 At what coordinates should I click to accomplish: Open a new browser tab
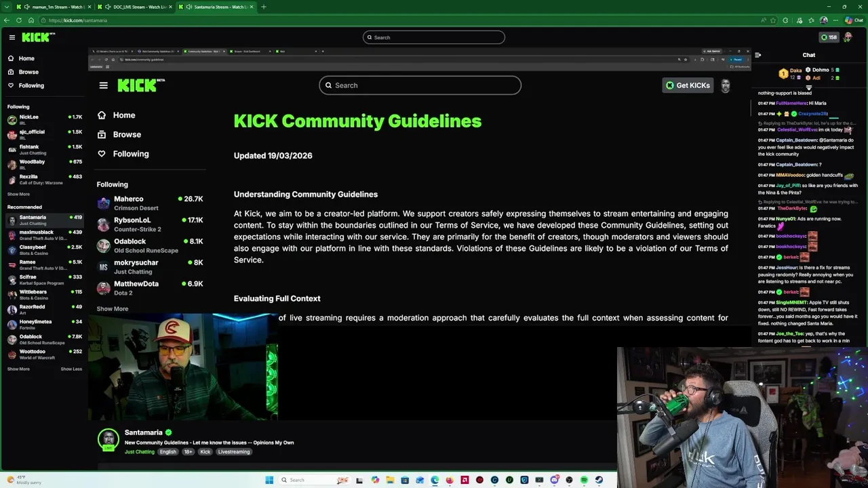[x=264, y=7]
